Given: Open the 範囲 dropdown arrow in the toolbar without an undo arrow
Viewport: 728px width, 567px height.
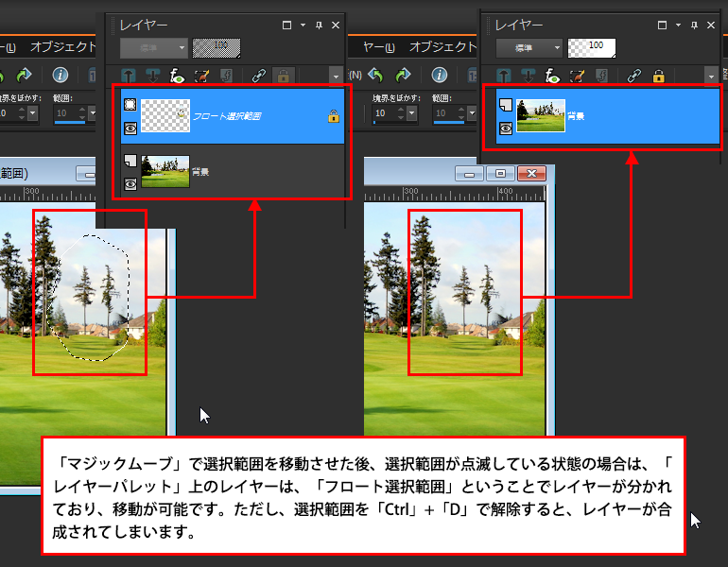Looking at the screenshot, I should (93, 112).
